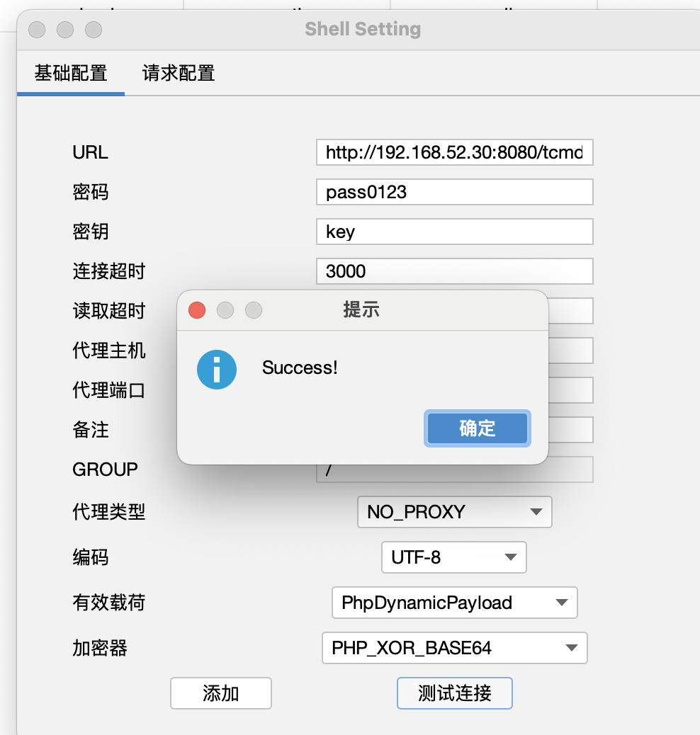
Task: Click the blue info icon in the dialog
Action: click(x=216, y=370)
